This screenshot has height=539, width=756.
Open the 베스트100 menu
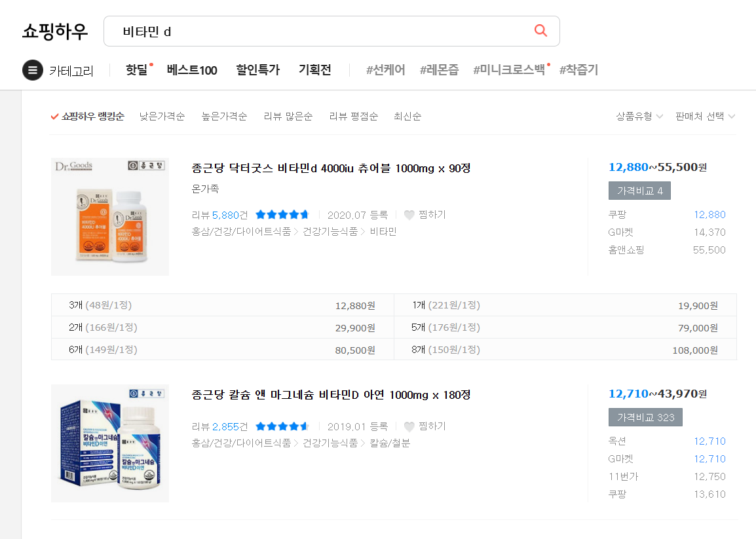click(x=192, y=70)
